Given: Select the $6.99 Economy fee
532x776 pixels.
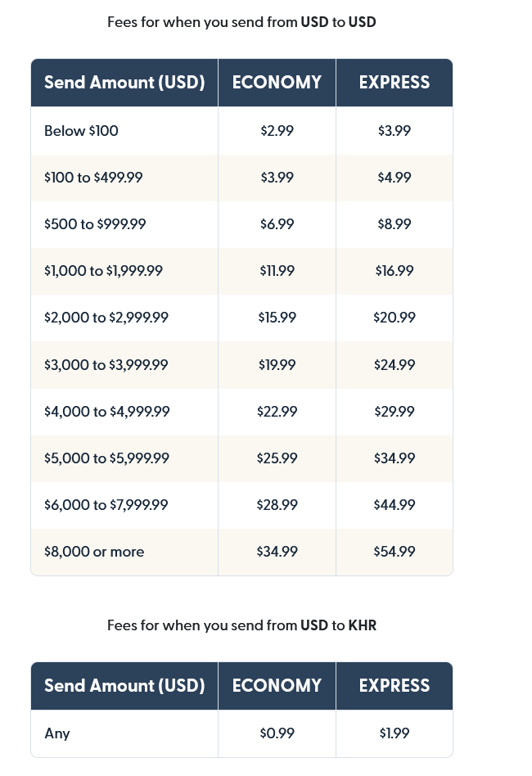Looking at the screenshot, I should 277,224.
